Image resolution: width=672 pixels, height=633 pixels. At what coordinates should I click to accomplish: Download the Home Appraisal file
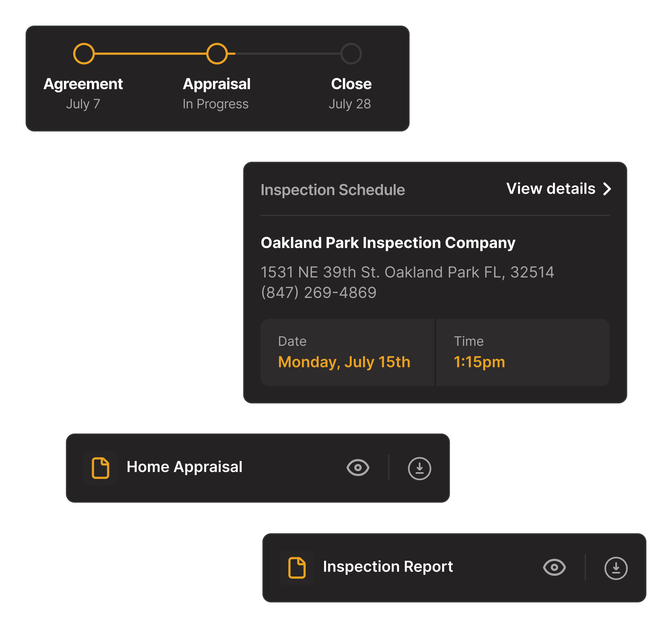pyautogui.click(x=419, y=468)
